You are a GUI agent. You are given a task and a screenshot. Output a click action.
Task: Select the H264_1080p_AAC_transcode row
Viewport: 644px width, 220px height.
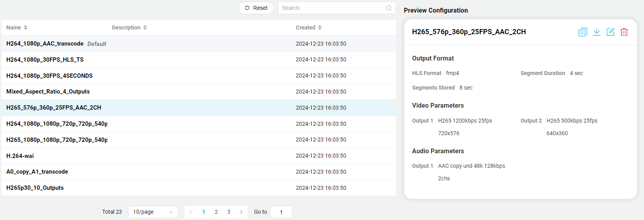[45, 44]
